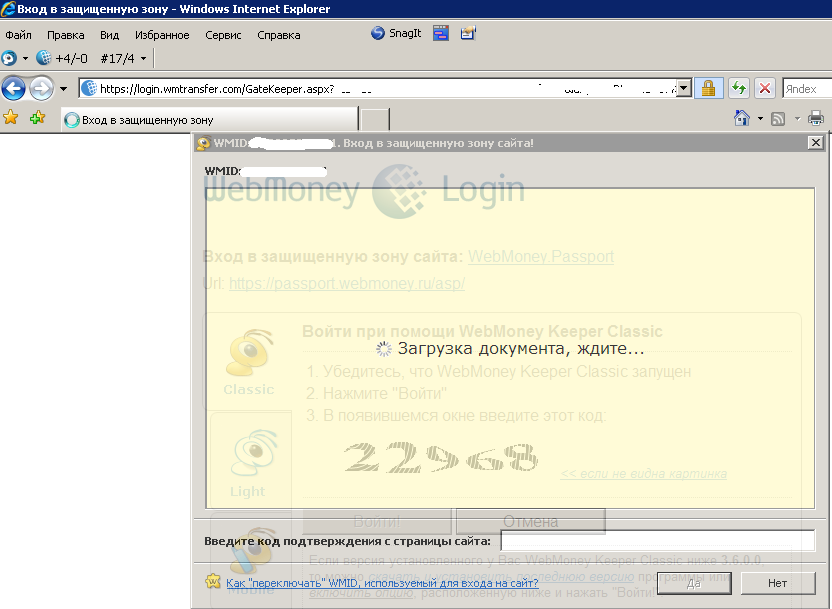Click the address bar with login.wmtransfer.com URL
Image resolution: width=832 pixels, height=609 pixels.
click(x=379, y=89)
